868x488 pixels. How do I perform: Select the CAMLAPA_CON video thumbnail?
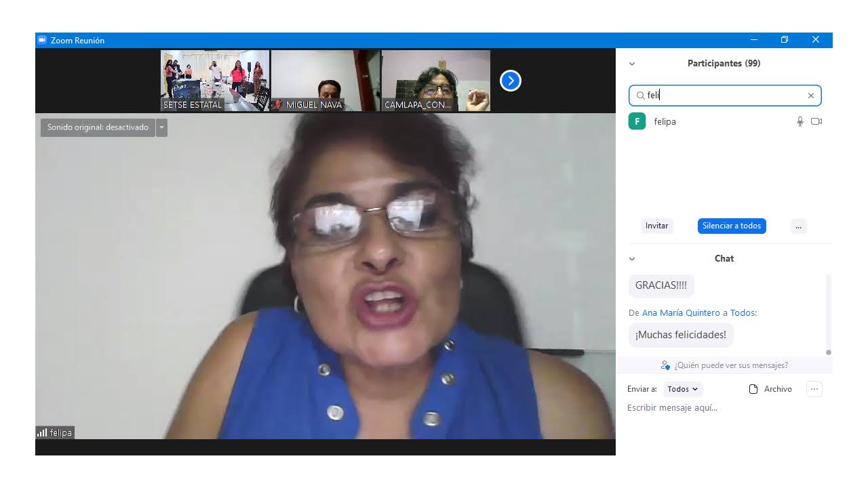point(436,81)
